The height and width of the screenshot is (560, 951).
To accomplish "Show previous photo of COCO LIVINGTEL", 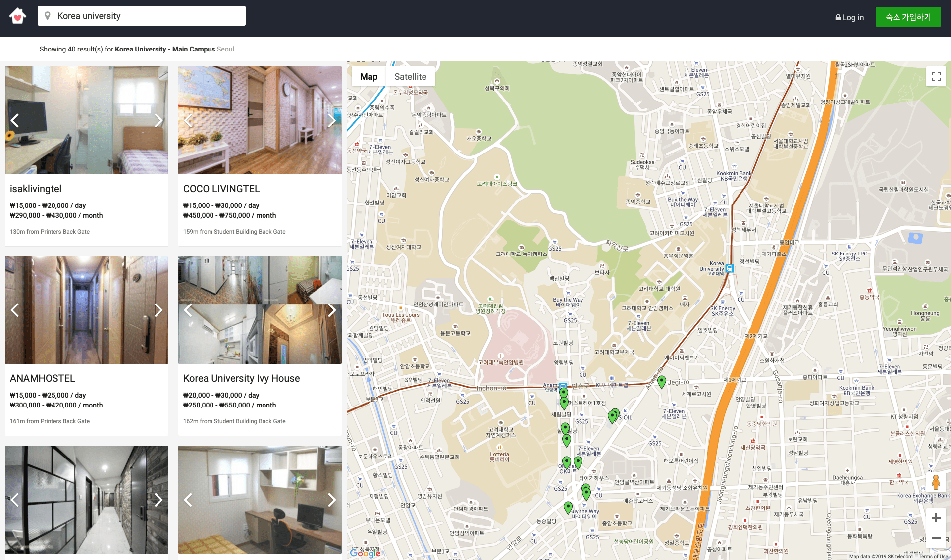I will [188, 120].
